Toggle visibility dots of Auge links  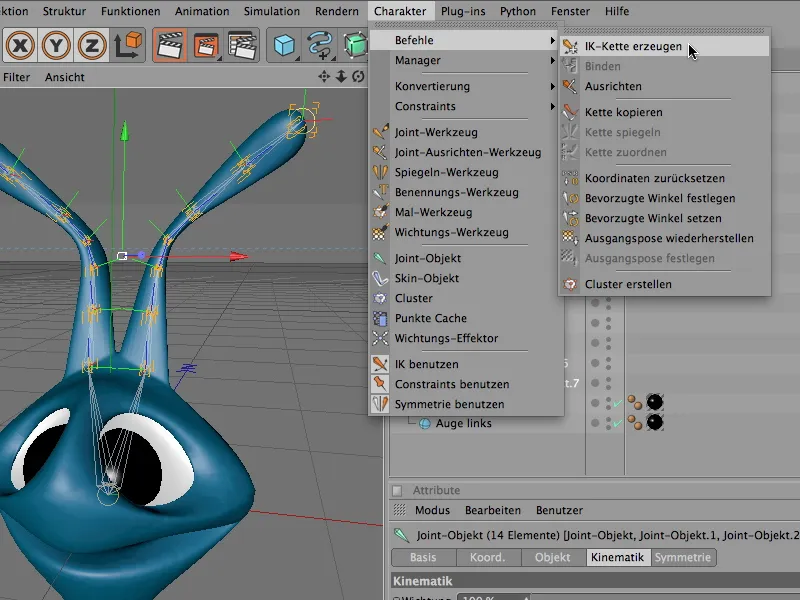pos(608,423)
